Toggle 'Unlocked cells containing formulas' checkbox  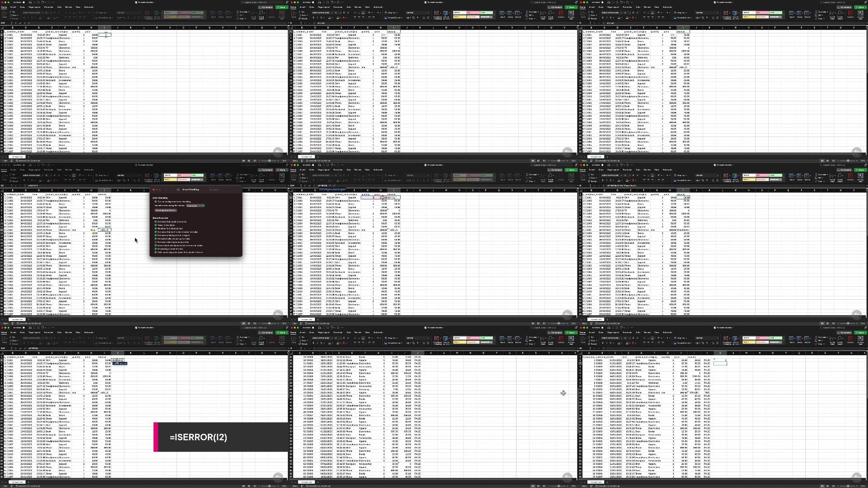[156, 239]
